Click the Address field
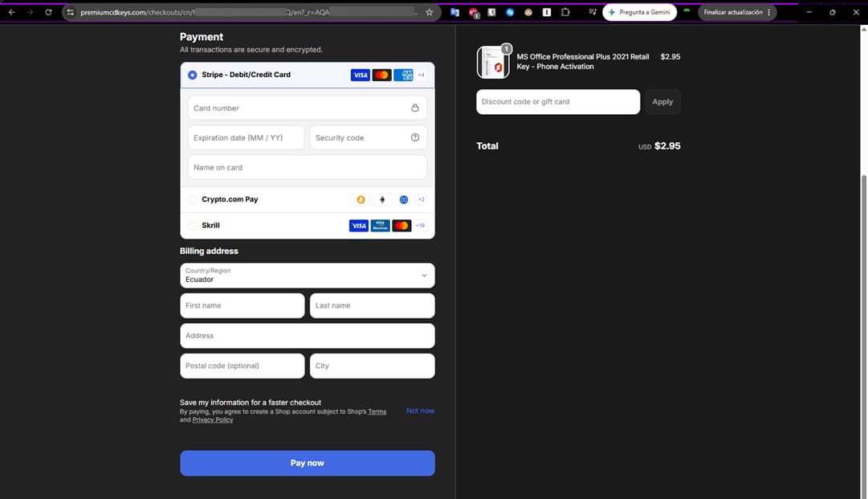This screenshot has height=499, width=868. click(x=308, y=336)
